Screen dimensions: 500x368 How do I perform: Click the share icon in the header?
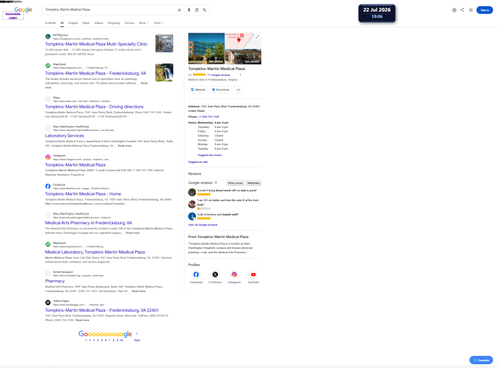pyautogui.click(x=462, y=10)
